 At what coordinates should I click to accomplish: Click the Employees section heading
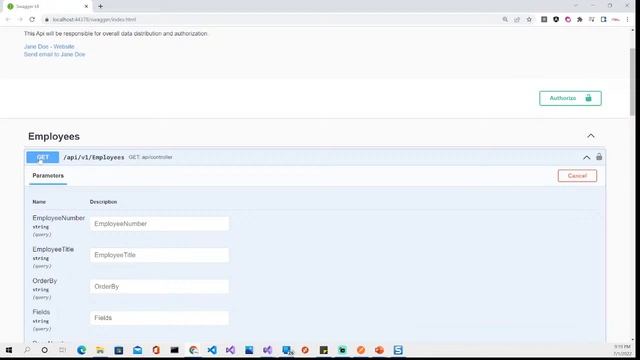[x=54, y=136]
